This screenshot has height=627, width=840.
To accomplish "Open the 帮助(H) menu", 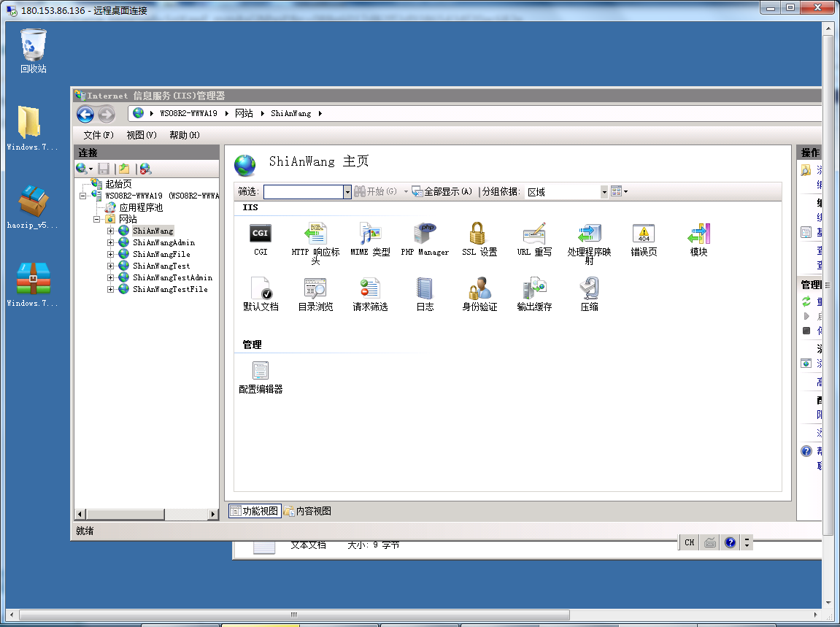I will click(x=185, y=135).
